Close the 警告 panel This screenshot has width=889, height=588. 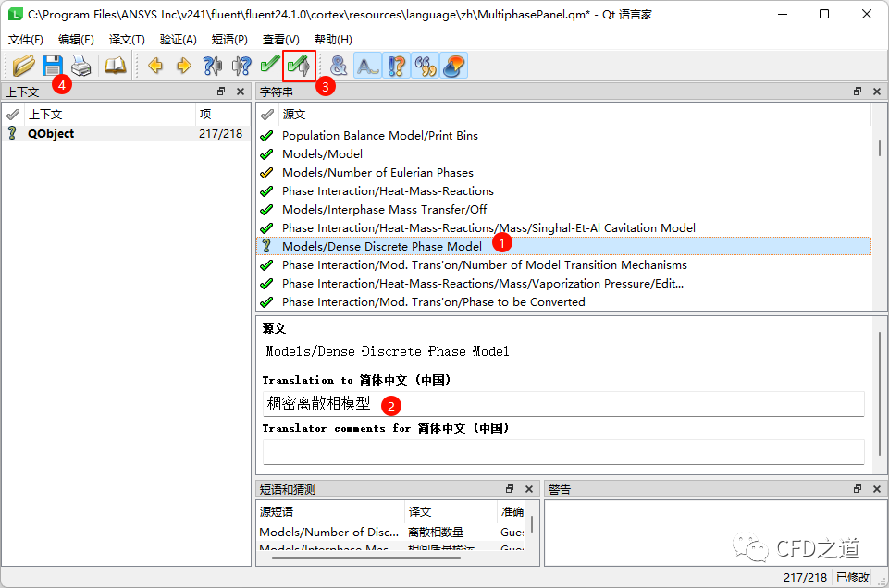click(x=877, y=489)
